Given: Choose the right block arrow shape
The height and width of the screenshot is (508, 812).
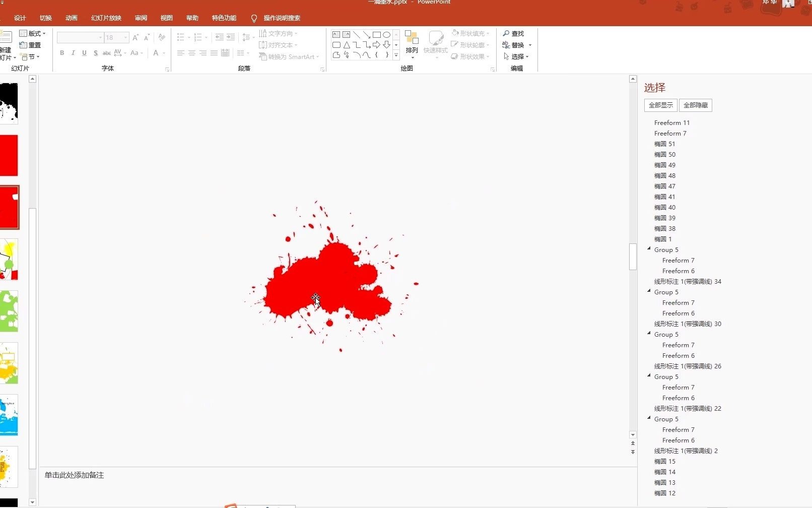Looking at the screenshot, I should (x=376, y=45).
